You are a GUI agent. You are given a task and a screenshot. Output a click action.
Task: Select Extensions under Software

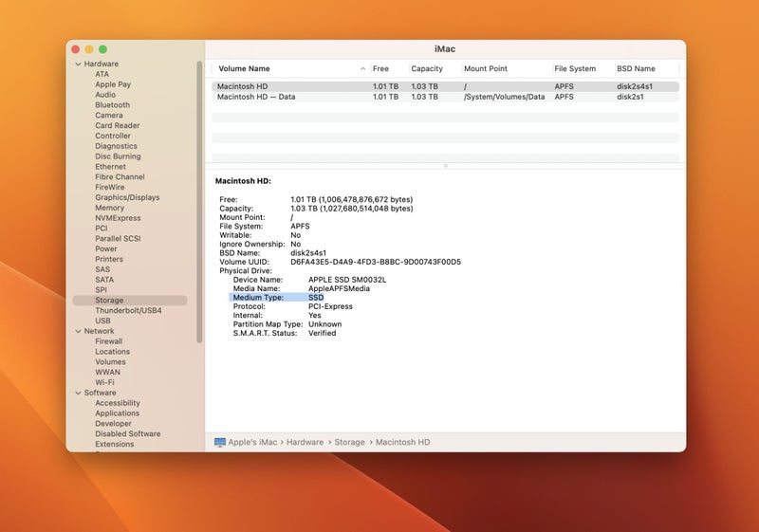click(x=114, y=444)
